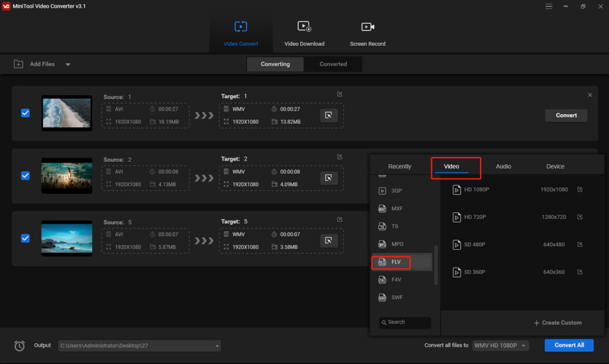Choose the MPG format
Image resolution: width=609 pixels, height=364 pixels.
tap(402, 244)
